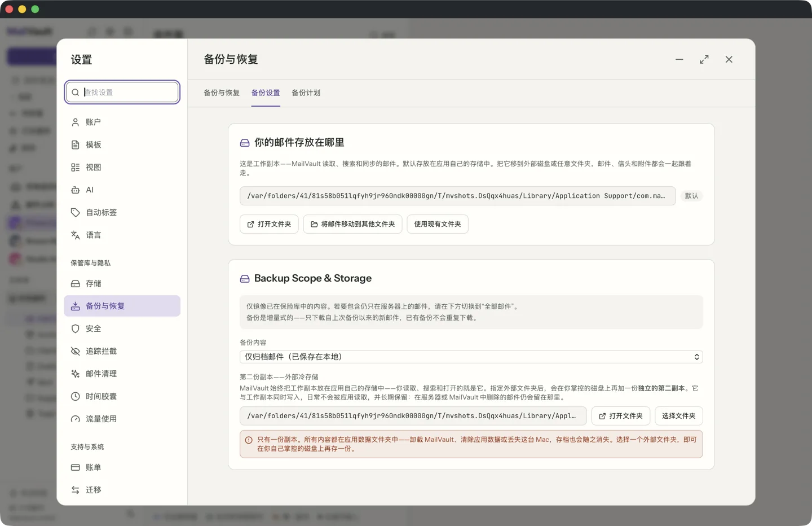Screen dimensions: 812x526
Task: Switch to the 备份与恢复 tab
Action: click(x=222, y=93)
